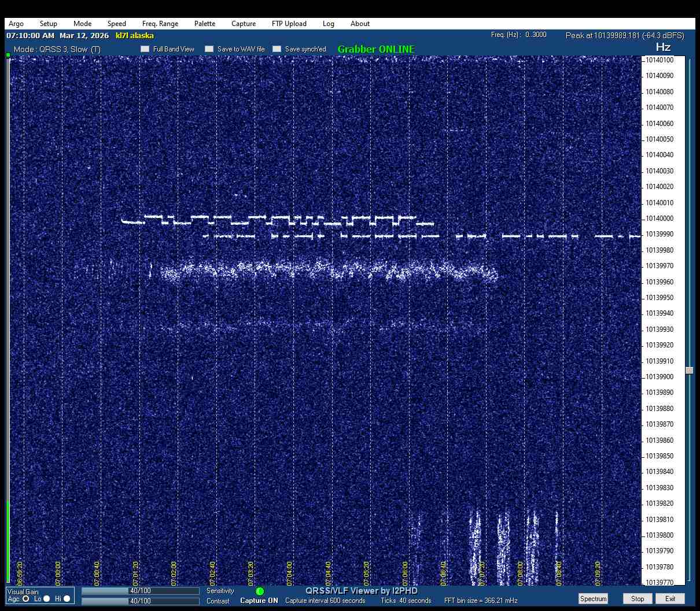The width and height of the screenshot is (700, 611).
Task: Click the frequency scale vertical scrollbar thumb
Action: point(689,371)
